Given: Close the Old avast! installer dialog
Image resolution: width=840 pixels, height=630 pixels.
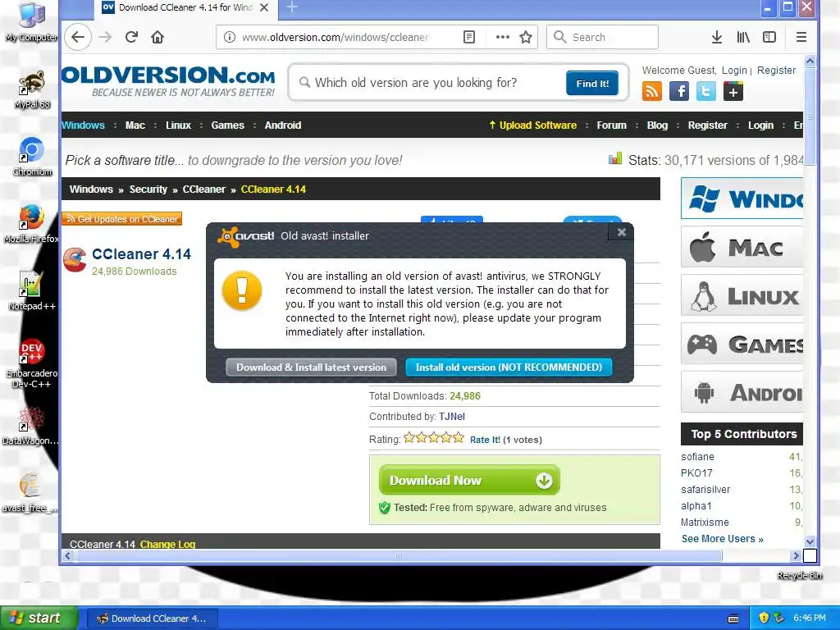Looking at the screenshot, I should coord(622,232).
